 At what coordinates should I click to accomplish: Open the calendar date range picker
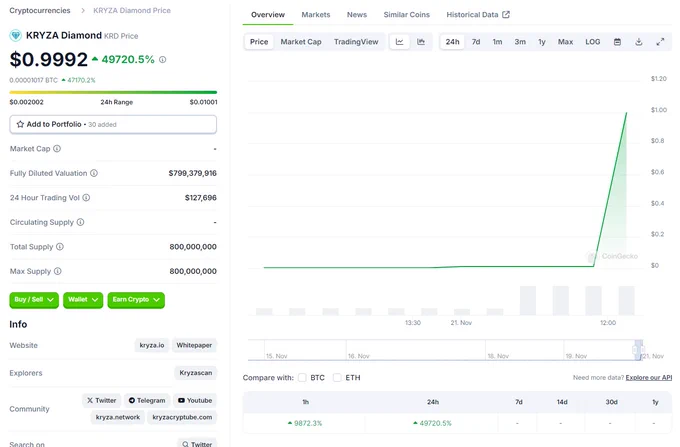click(x=617, y=42)
